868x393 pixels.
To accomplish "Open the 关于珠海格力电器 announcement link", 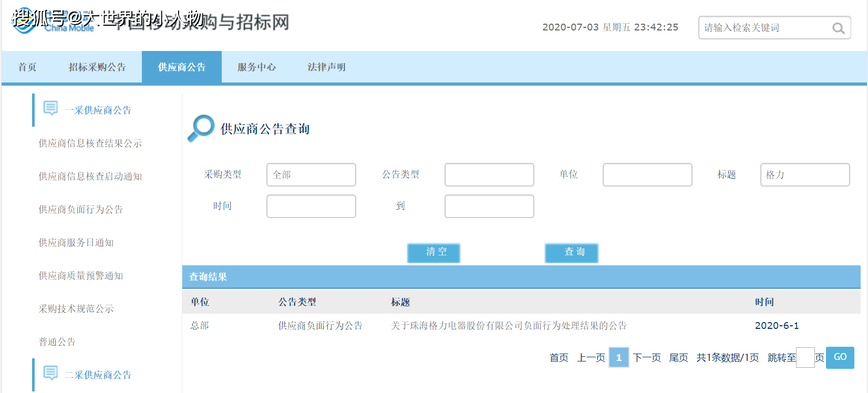I will point(509,326).
